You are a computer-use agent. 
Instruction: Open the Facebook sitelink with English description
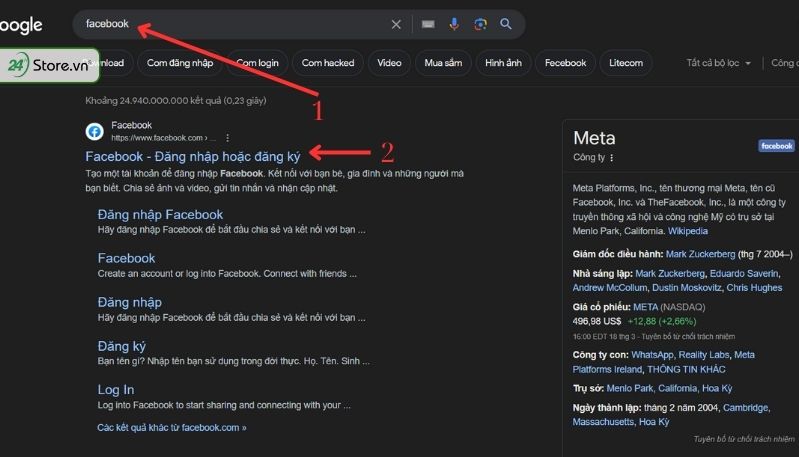(126, 258)
